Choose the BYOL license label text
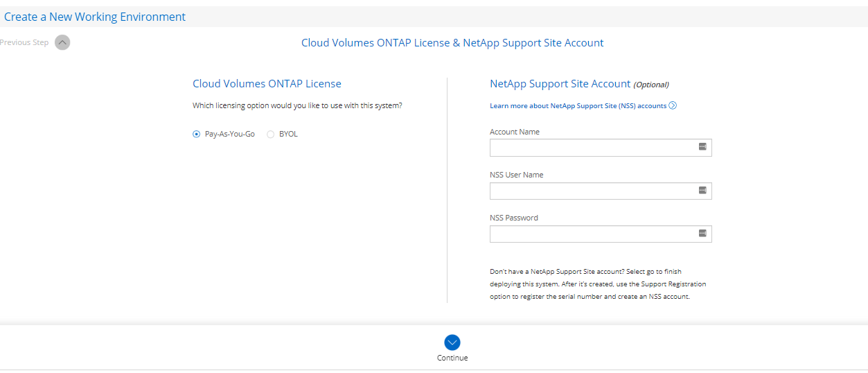Viewport: 868px width, 373px height. click(288, 135)
